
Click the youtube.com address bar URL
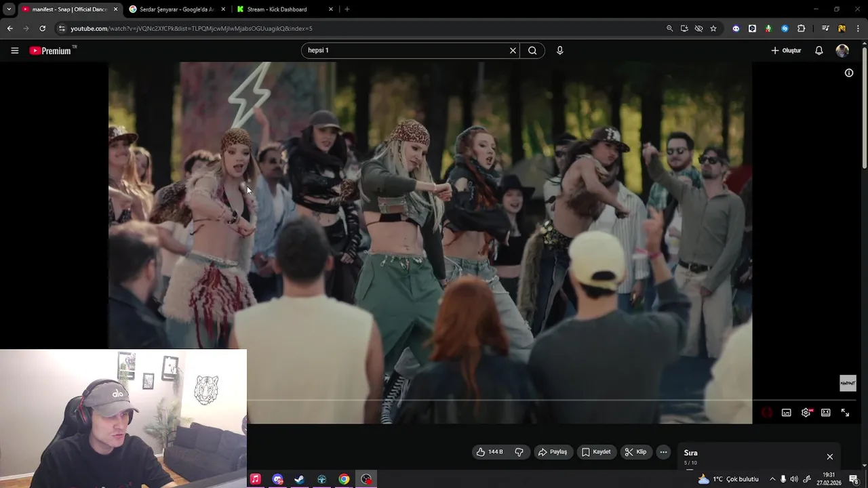click(191, 28)
